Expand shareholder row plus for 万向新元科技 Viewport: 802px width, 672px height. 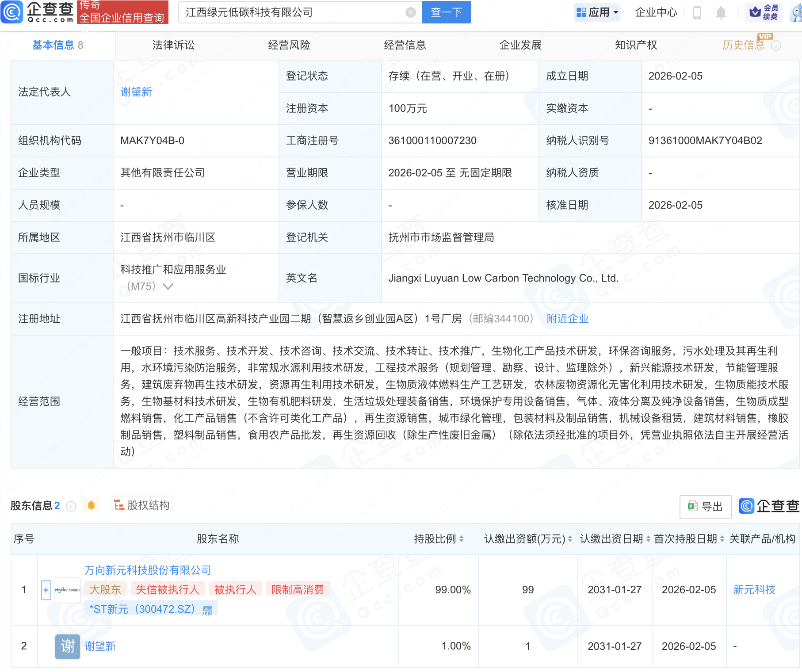[46, 590]
